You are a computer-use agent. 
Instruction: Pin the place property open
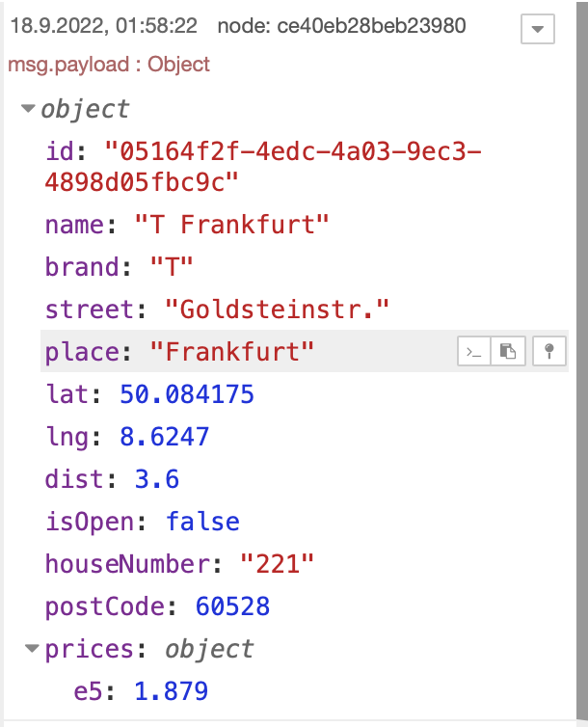[548, 352]
